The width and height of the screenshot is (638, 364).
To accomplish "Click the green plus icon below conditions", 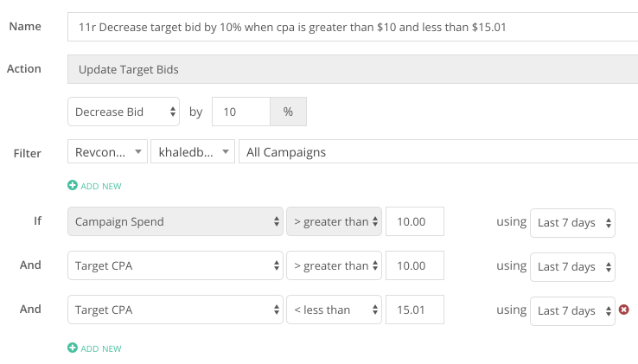I will pos(73,348).
